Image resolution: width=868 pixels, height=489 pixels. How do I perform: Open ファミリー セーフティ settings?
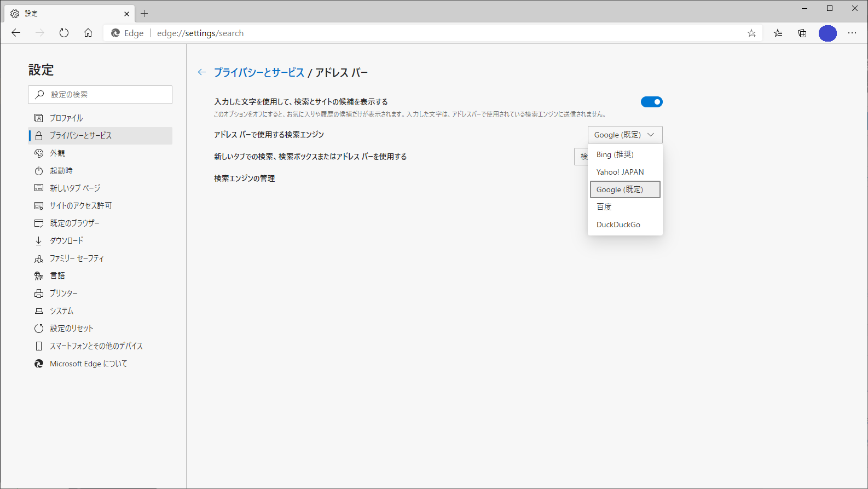pos(100,258)
